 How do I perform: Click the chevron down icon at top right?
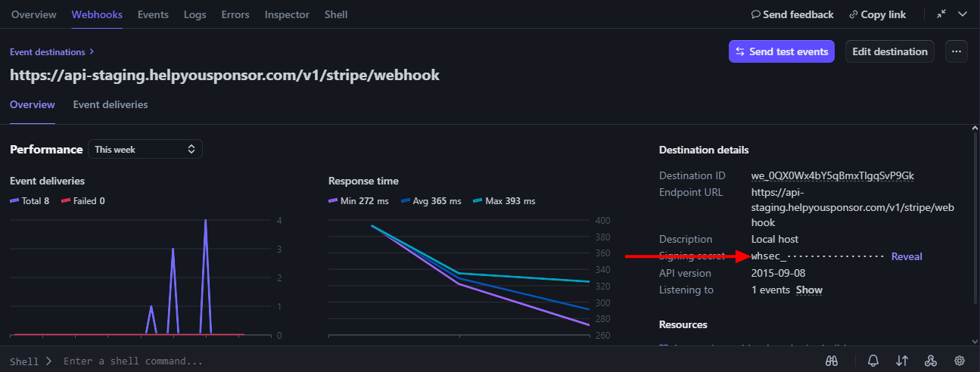[x=963, y=14]
